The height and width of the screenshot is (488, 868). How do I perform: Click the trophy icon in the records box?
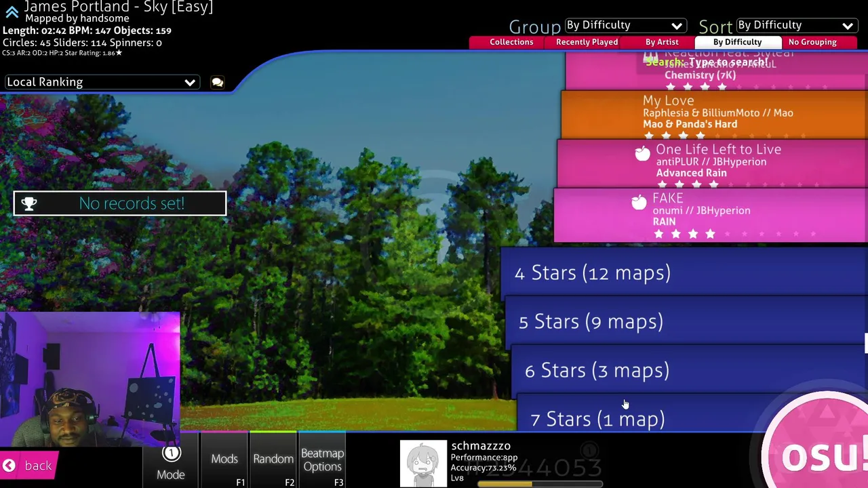[x=28, y=203]
